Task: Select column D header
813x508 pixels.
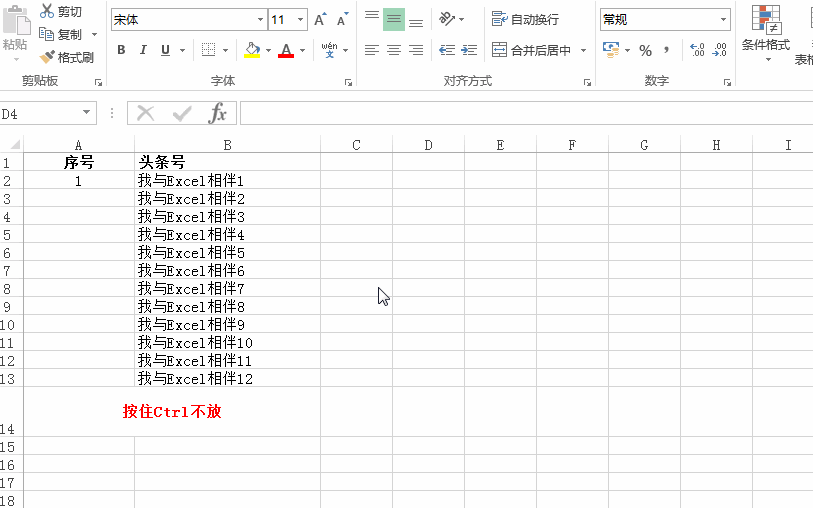Action: click(x=428, y=145)
